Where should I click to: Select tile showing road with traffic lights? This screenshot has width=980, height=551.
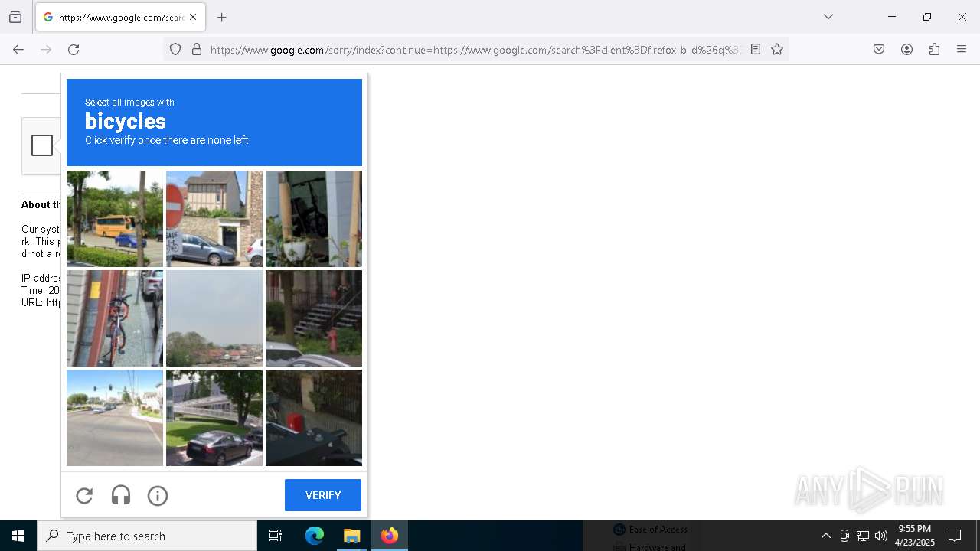point(115,418)
